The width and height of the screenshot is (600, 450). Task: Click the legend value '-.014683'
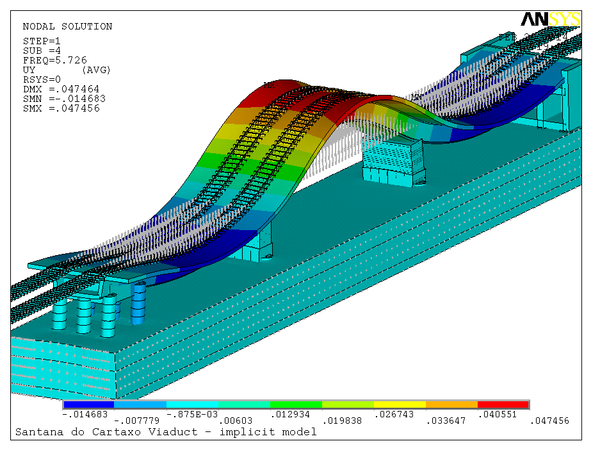tap(85, 414)
